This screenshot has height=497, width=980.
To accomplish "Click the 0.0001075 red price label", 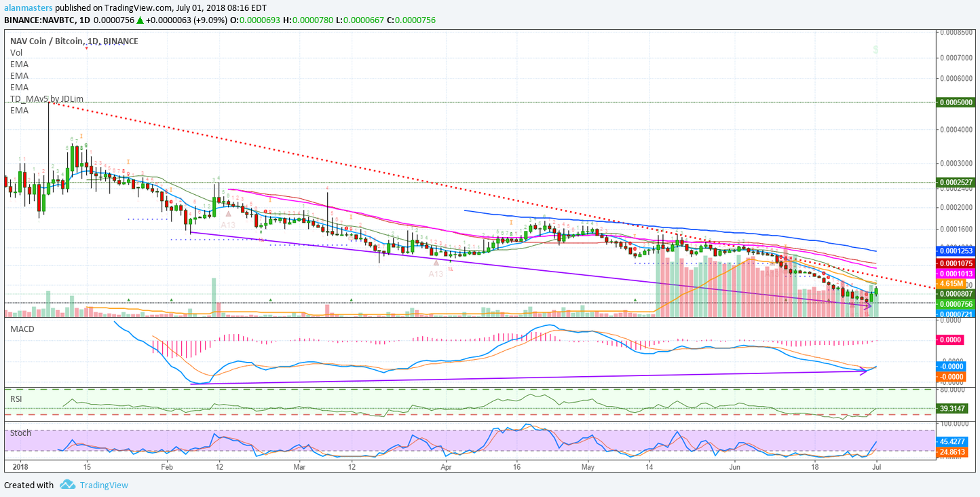I will (x=956, y=263).
